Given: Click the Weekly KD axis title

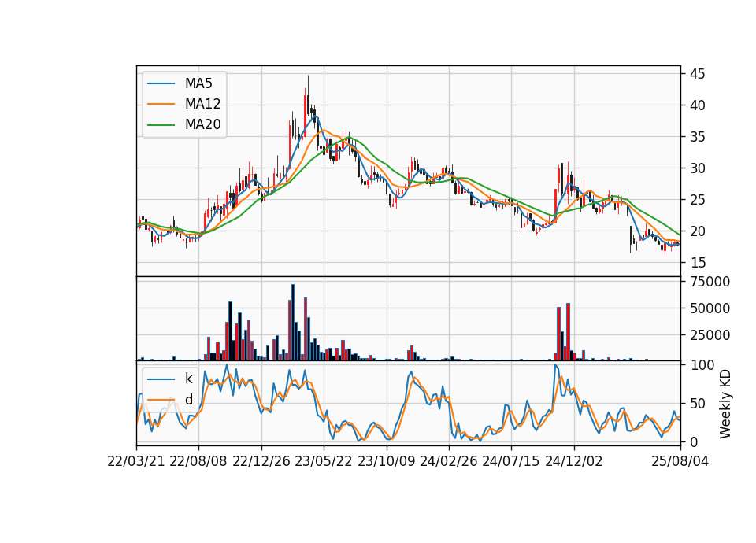Looking at the screenshot, I should 725,404.
